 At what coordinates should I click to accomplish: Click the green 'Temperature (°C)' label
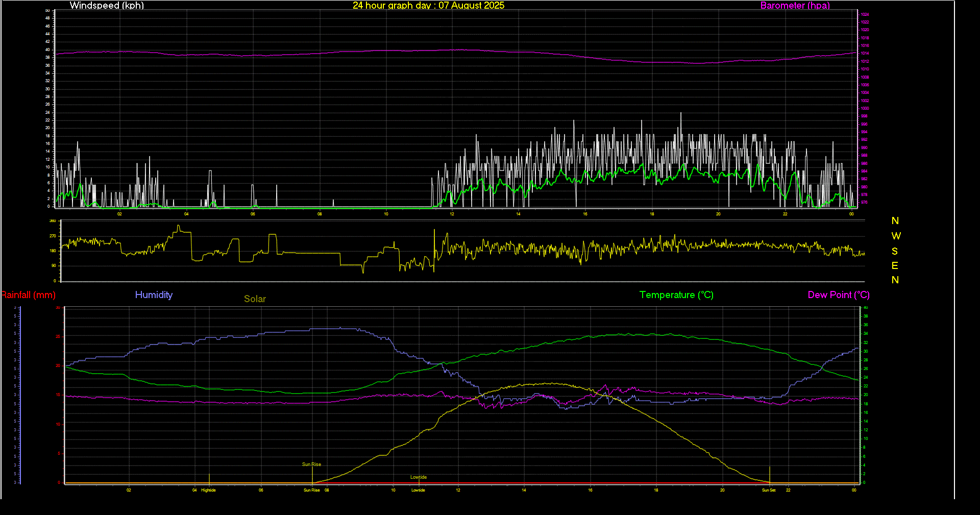tap(676, 295)
